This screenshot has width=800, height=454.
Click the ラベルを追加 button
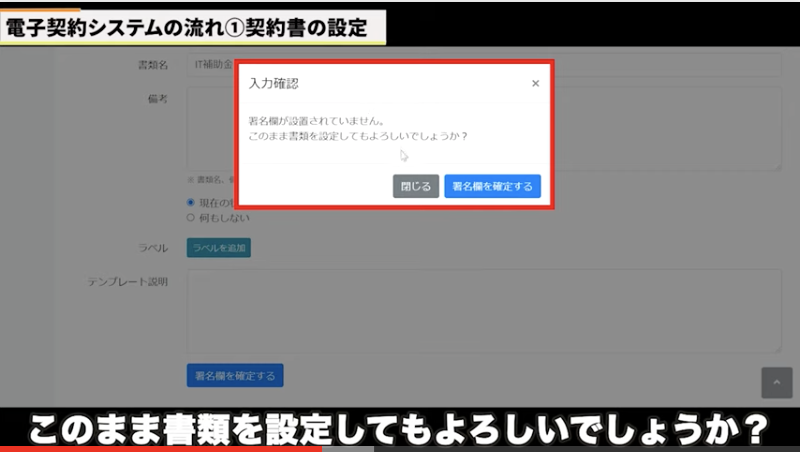219,247
